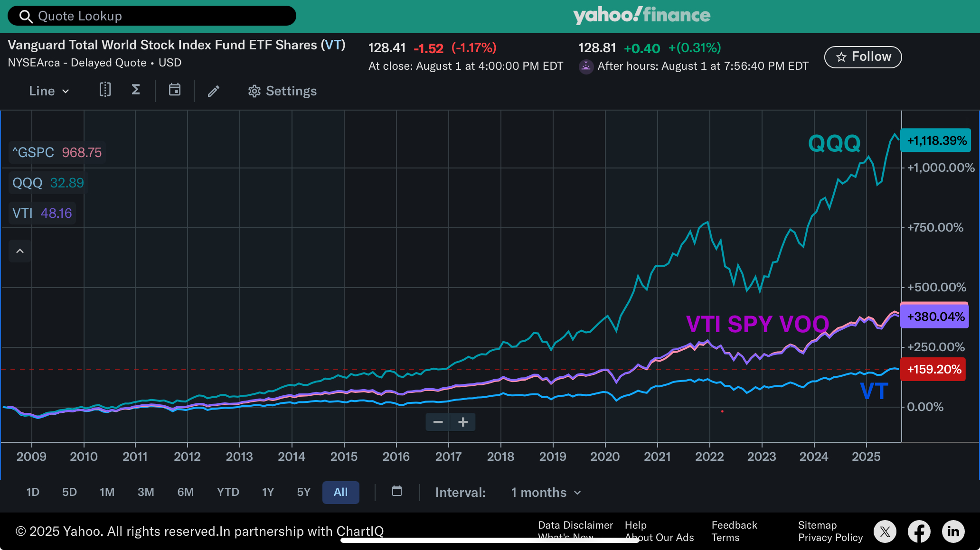Toggle the VTI comparison legend item
The height and width of the screenshot is (550, 980).
tap(42, 213)
